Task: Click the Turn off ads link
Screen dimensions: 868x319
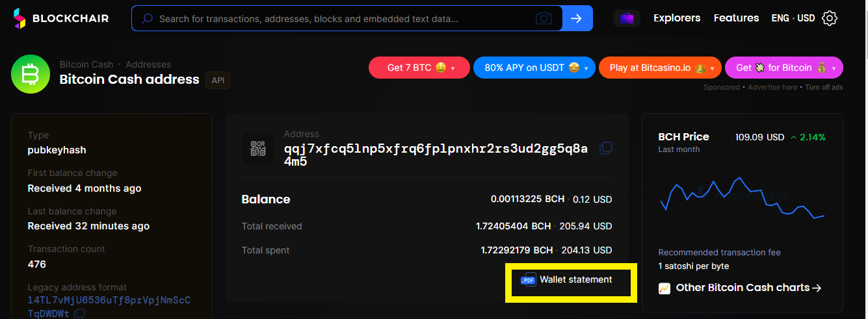Action: [824, 87]
